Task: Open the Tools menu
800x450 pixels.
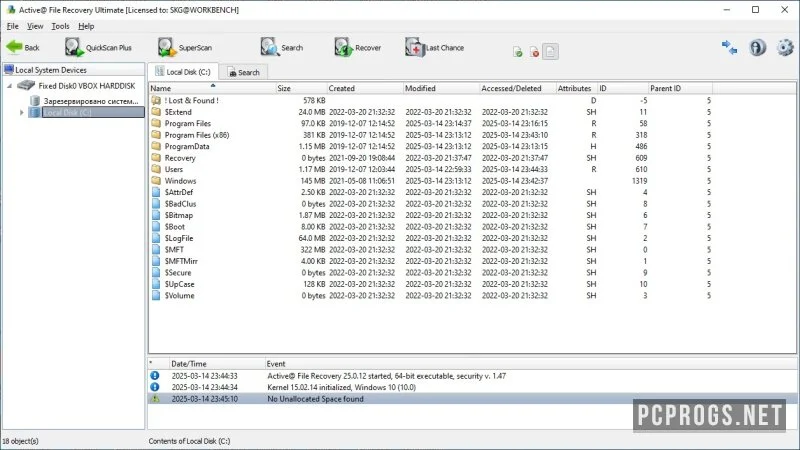Action: tap(60, 26)
